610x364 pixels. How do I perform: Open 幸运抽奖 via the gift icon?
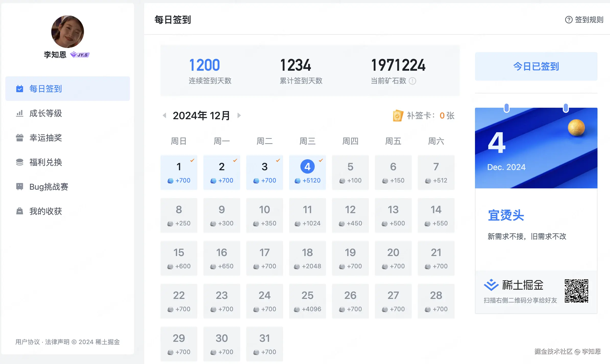tap(20, 138)
